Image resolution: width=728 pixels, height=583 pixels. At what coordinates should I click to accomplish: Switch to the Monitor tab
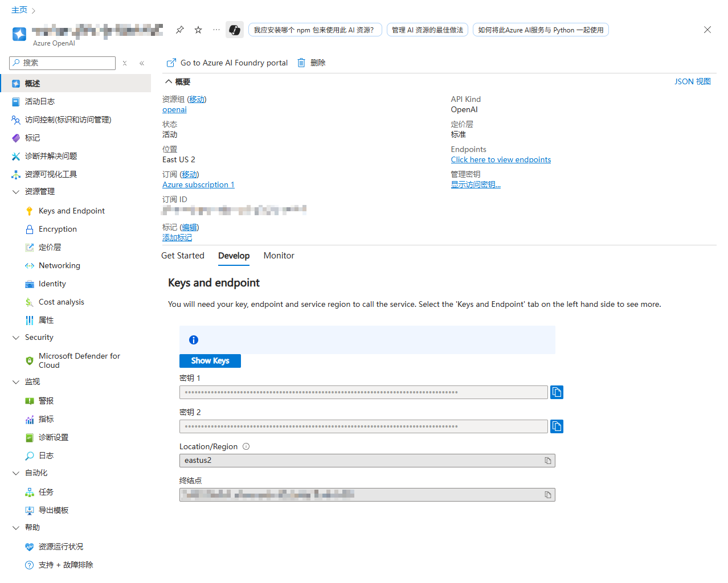pyautogui.click(x=279, y=256)
